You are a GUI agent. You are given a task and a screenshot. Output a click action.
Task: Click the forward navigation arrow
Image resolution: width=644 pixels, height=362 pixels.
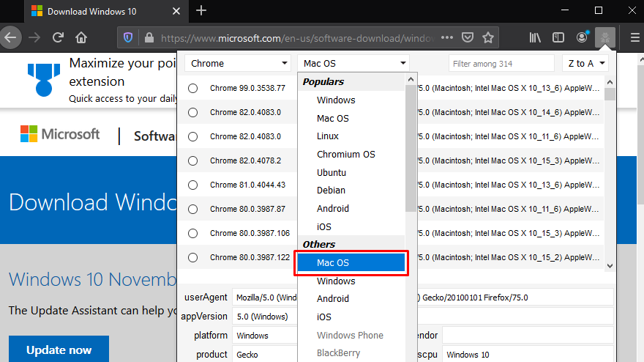click(34, 38)
